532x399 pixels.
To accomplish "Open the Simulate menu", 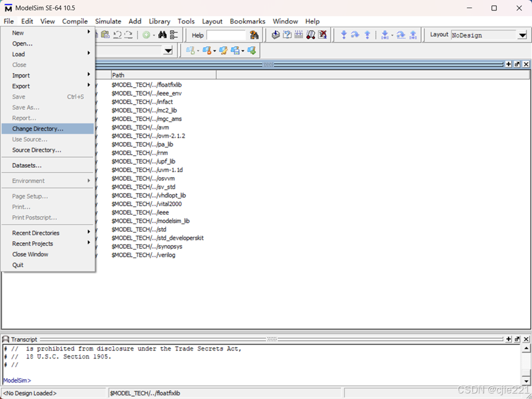I will [x=108, y=21].
